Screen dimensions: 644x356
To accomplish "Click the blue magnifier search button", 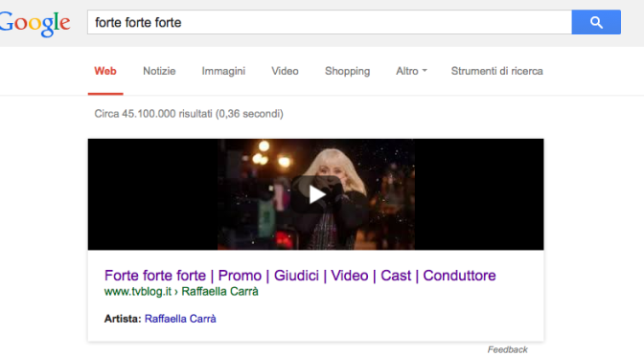I will tap(596, 22).
